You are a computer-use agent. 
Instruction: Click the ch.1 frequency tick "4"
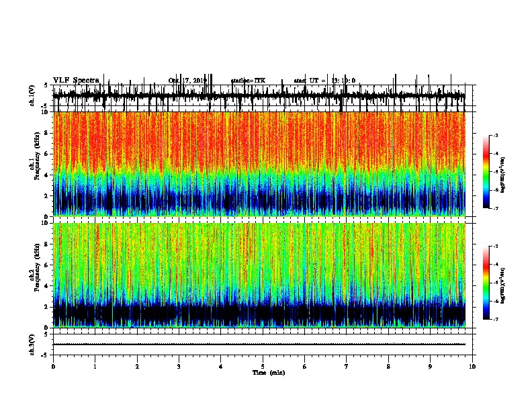click(x=47, y=175)
